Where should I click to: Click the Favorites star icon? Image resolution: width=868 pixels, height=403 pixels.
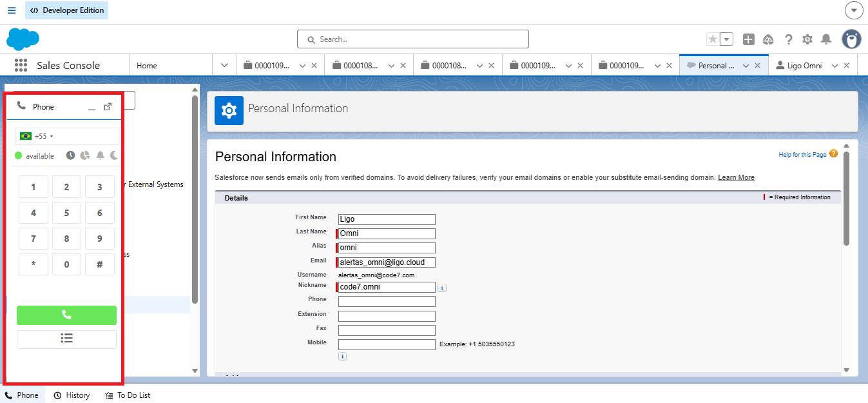[x=713, y=39]
